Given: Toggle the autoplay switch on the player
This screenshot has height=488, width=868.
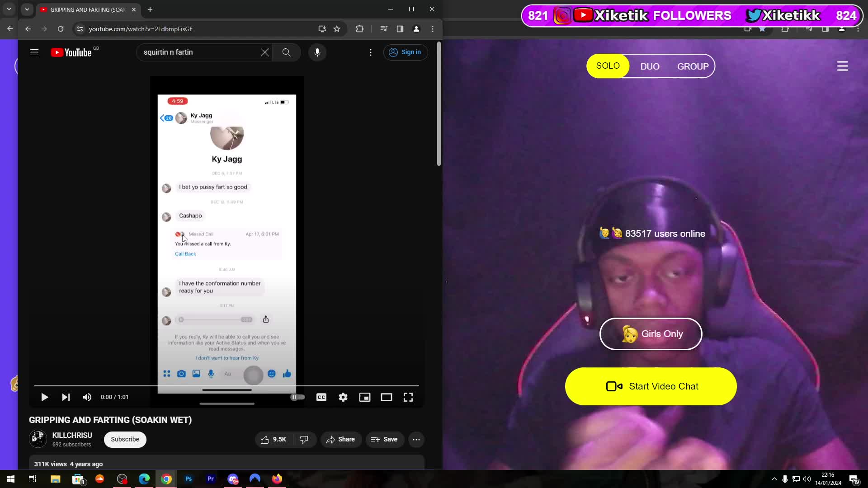Looking at the screenshot, I should (297, 397).
